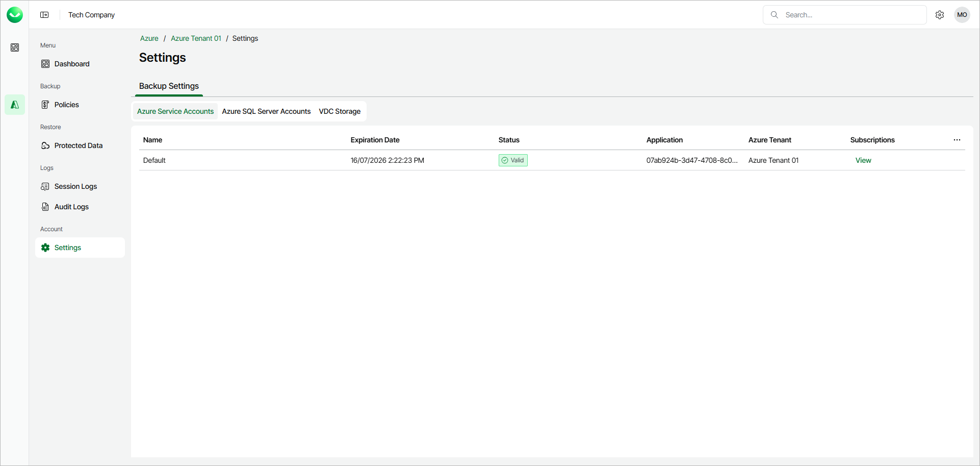Viewport: 980px width, 466px height.
Task: Click the green Veeam logo icon
Action: pyautogui.click(x=15, y=15)
